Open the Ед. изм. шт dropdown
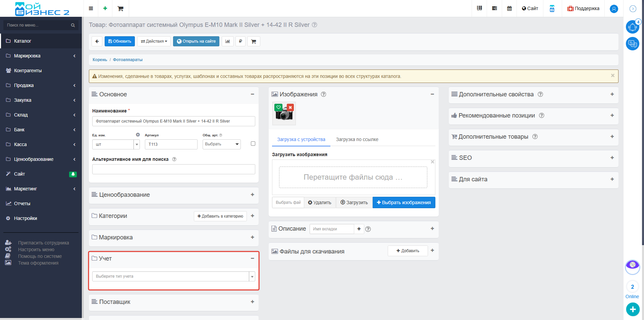The image size is (644, 320). point(116,144)
